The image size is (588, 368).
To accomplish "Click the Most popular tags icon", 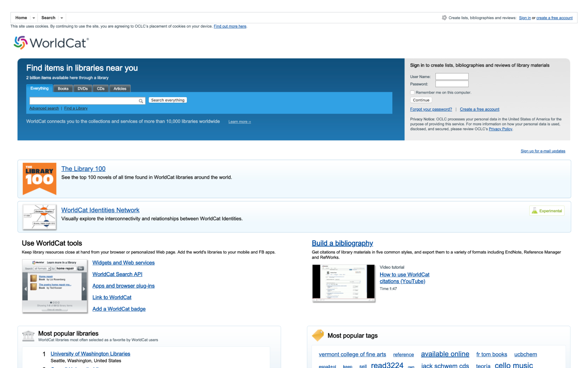I will click(x=318, y=335).
